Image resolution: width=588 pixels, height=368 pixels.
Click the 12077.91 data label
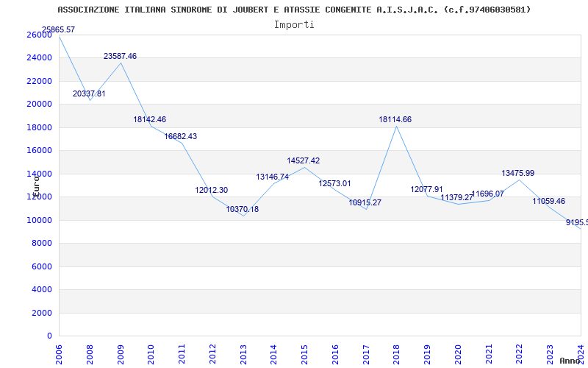(x=427, y=190)
